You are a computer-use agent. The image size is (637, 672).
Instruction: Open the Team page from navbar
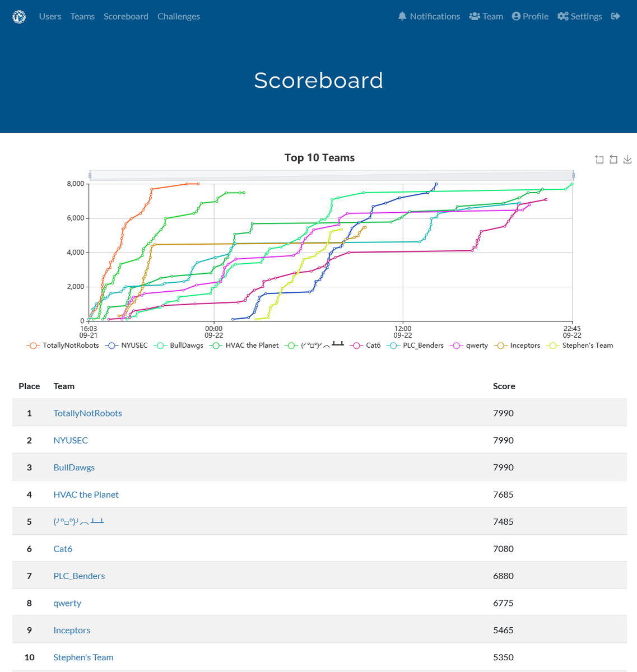(x=486, y=16)
